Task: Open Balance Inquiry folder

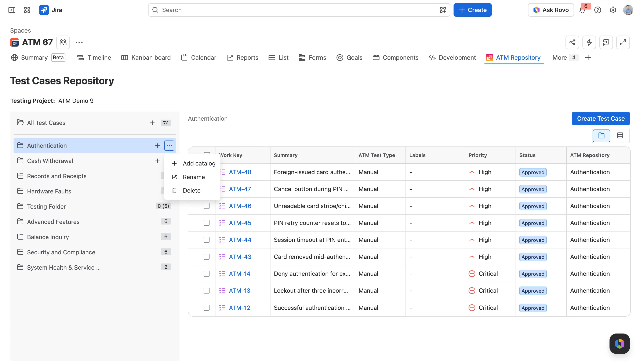Action: pyautogui.click(x=95, y=237)
